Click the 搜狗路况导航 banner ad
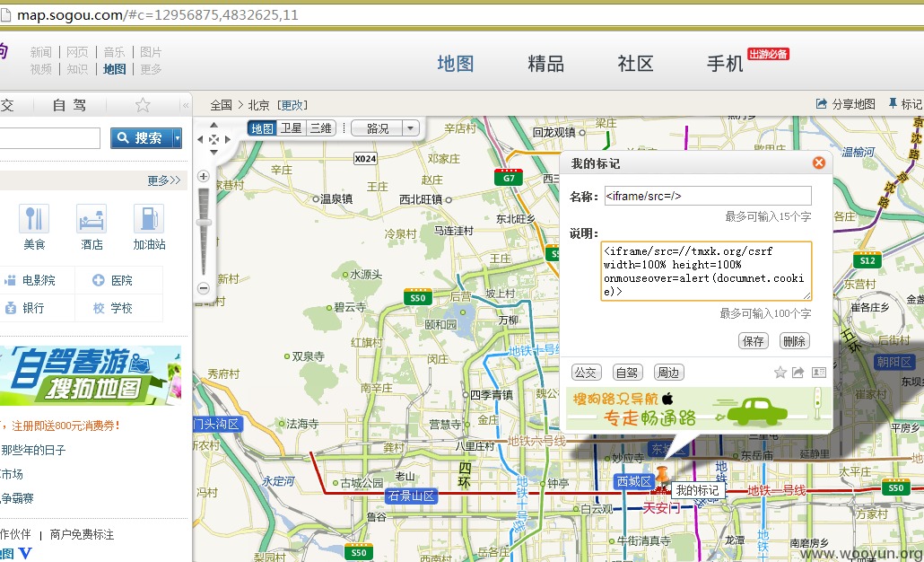The image size is (924, 562). (699, 409)
